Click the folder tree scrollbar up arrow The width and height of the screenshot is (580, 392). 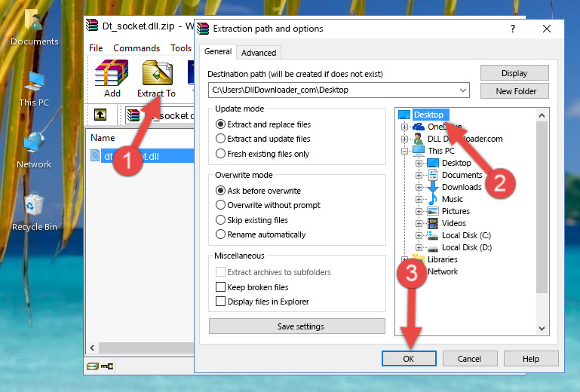[542, 115]
